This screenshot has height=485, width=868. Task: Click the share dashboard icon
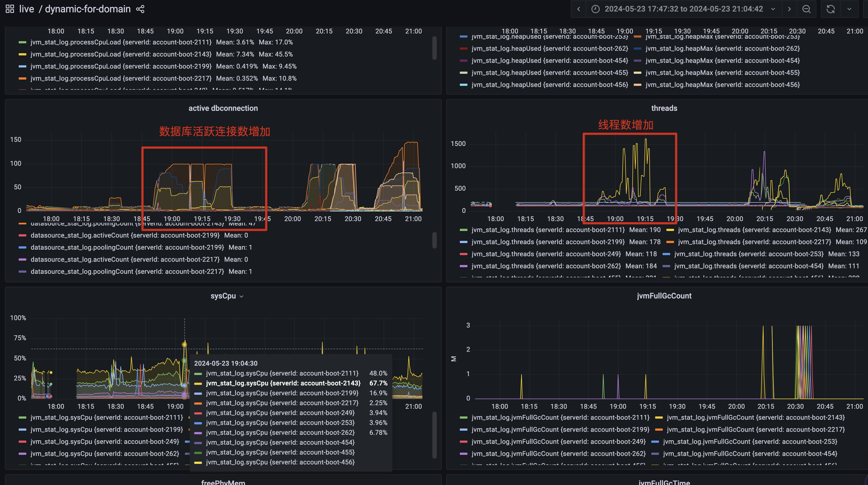click(x=140, y=9)
